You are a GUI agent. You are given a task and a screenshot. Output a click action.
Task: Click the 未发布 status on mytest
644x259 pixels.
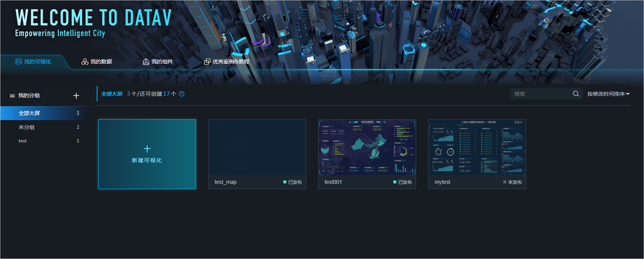pos(512,182)
